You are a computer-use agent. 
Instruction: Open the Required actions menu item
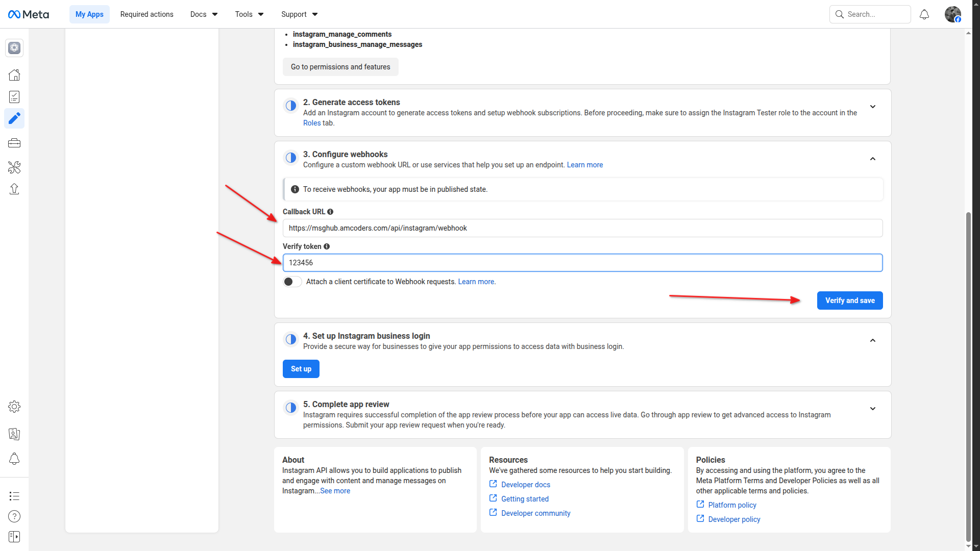click(146, 14)
